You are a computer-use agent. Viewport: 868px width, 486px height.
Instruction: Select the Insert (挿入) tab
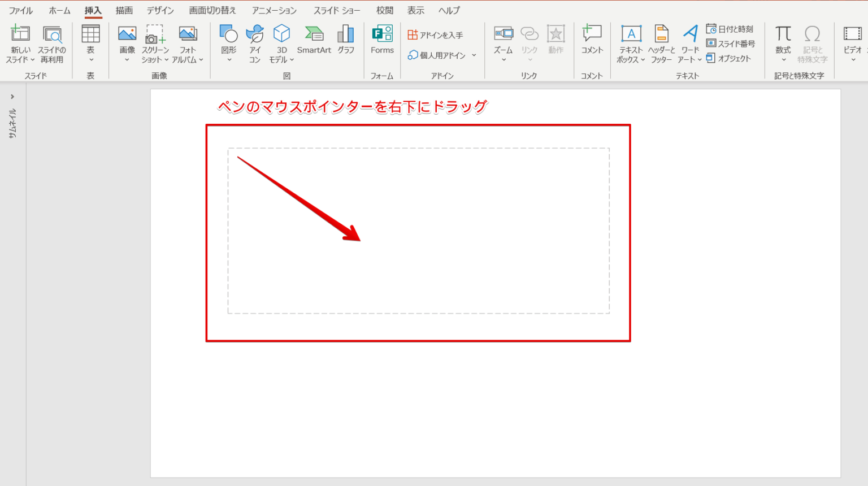(93, 10)
